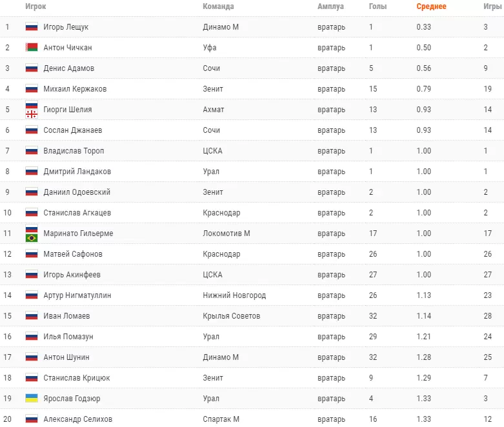Viewport: 504px width, 427px height.
Task: Sort table by Голы column header
Action: 378,6
